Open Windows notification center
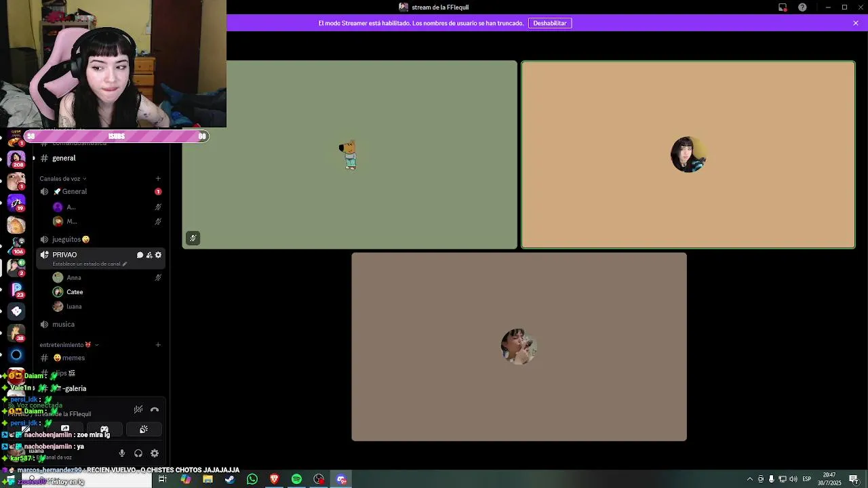 [854, 479]
